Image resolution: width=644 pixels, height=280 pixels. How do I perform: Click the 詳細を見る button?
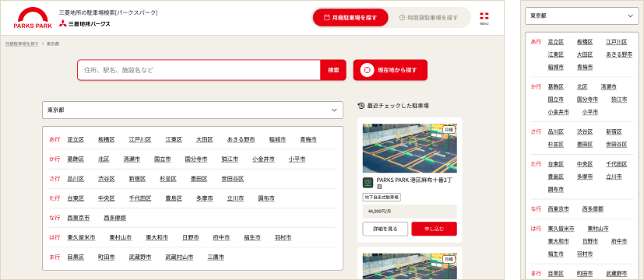click(385, 229)
